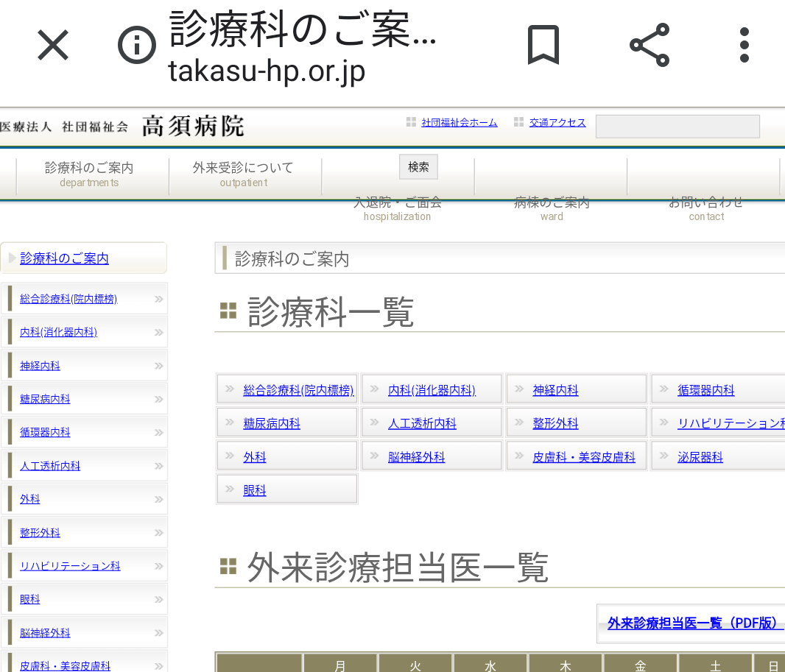
Task: Select 診療科のご案内 sidebar heading link
Action: [x=65, y=258]
